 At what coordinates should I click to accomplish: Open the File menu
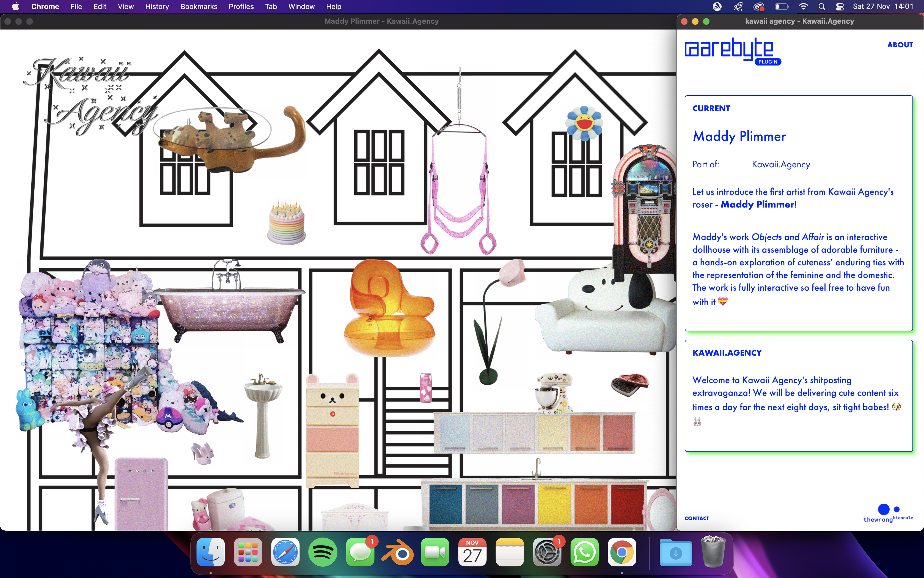pyautogui.click(x=76, y=7)
